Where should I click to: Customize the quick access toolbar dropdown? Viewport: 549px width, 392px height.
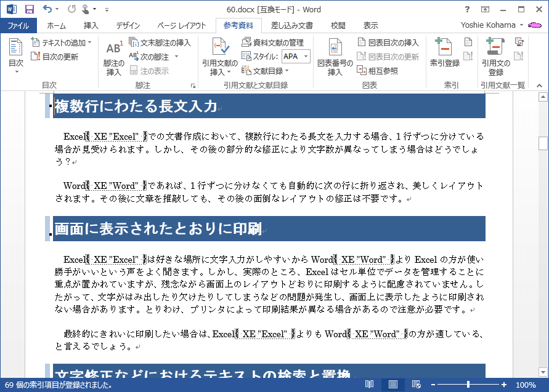point(107,10)
